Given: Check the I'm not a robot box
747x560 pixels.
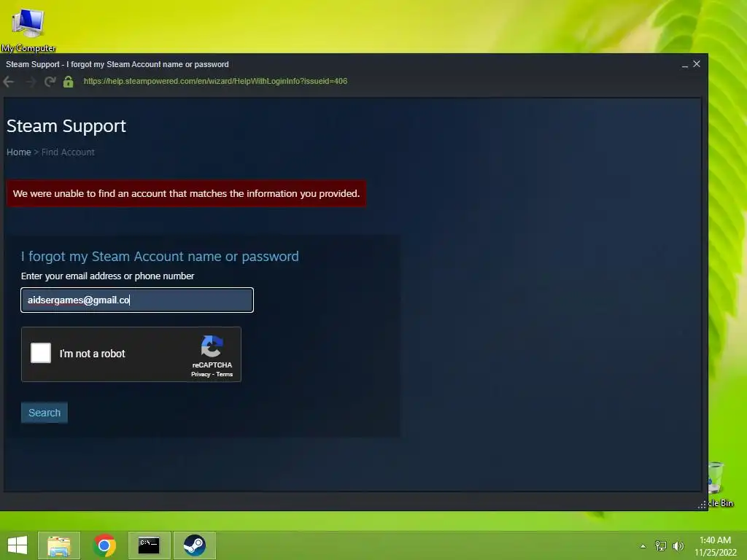Looking at the screenshot, I should 41,353.
